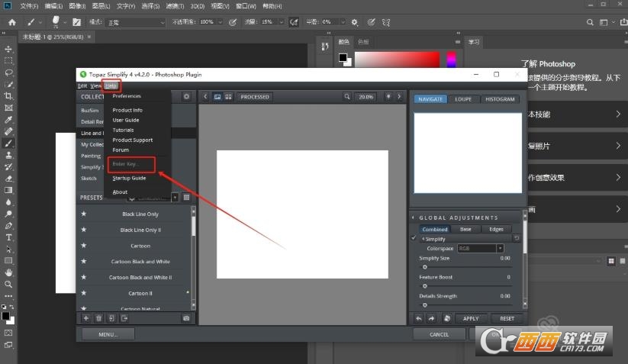Viewport: 628px width, 364px height.
Task: Click the APPLY button
Action: tap(471, 318)
